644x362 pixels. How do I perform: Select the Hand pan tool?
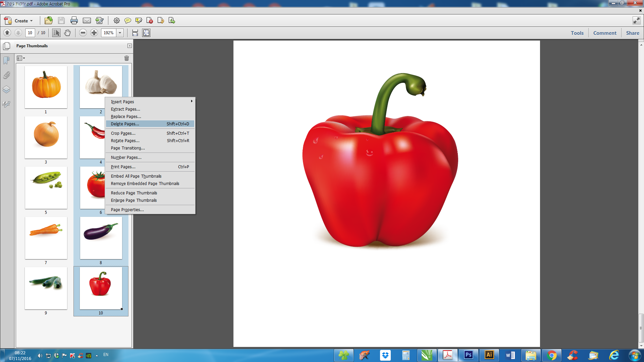(67, 33)
